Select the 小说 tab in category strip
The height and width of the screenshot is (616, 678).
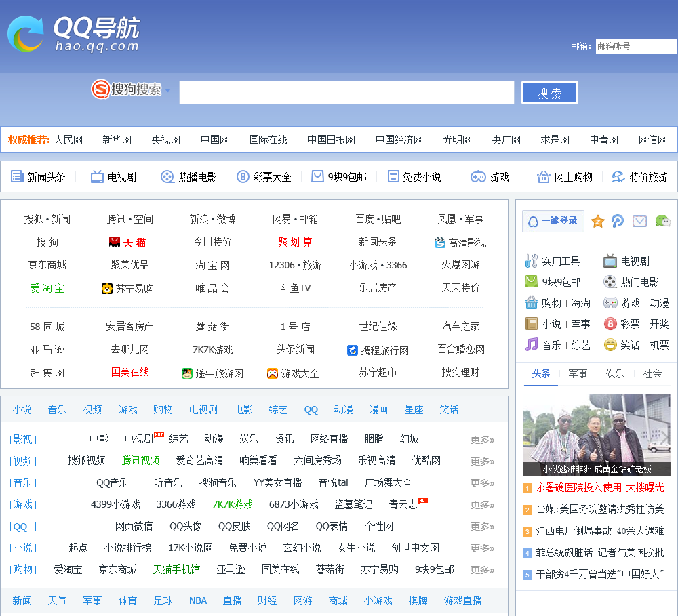(22, 409)
